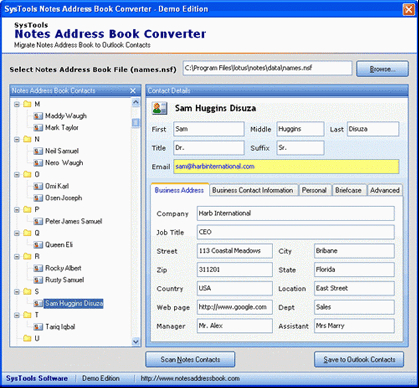419x388 pixels.
Task: Switch to the Personal tab
Action: (314, 190)
